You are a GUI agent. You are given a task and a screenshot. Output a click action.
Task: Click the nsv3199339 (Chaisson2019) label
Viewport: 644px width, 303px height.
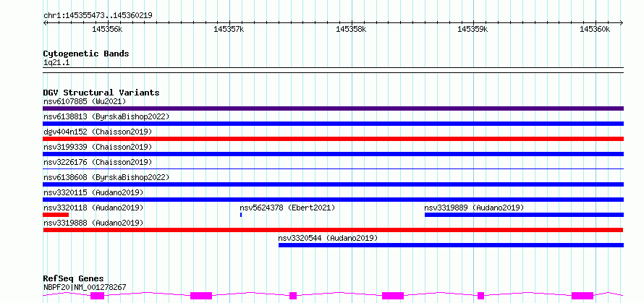[98, 147]
